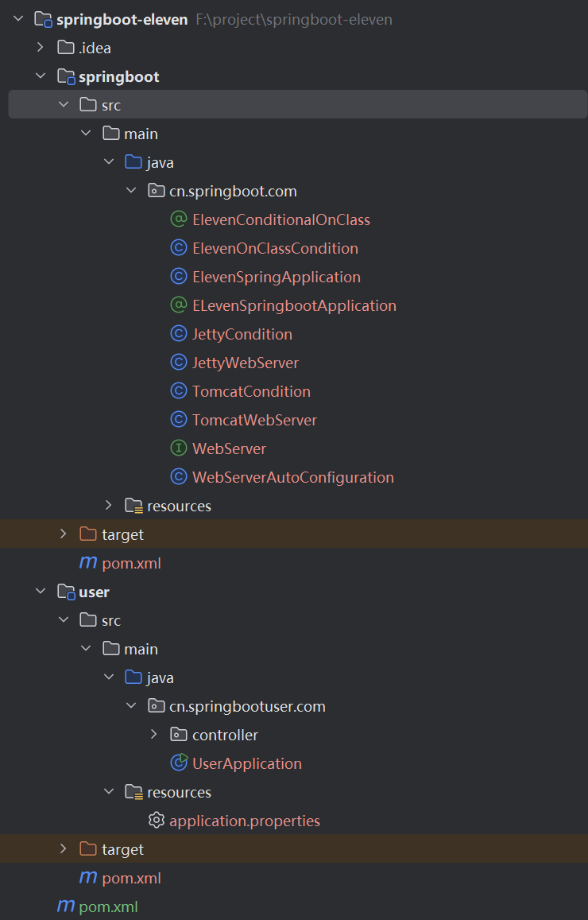Select the controller package name

point(225,736)
